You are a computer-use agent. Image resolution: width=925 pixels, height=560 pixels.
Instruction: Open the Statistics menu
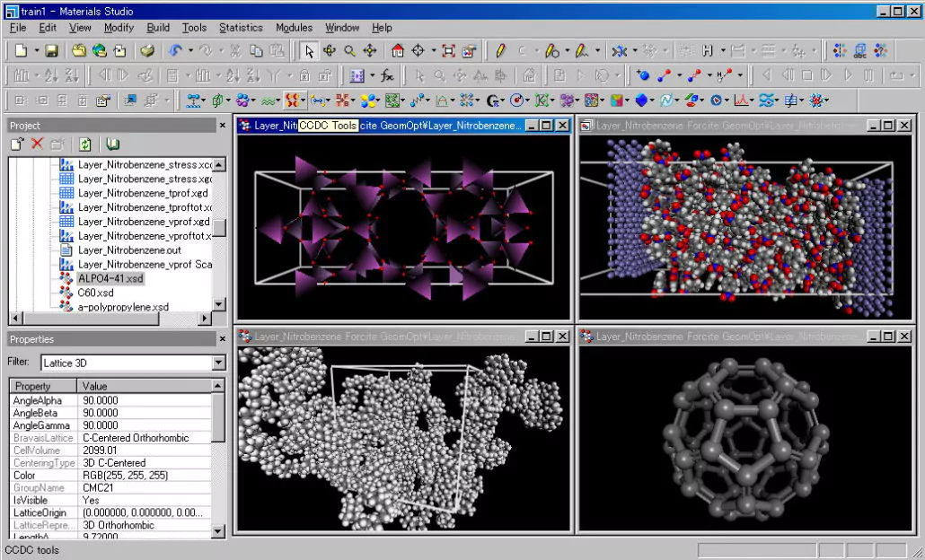click(241, 28)
